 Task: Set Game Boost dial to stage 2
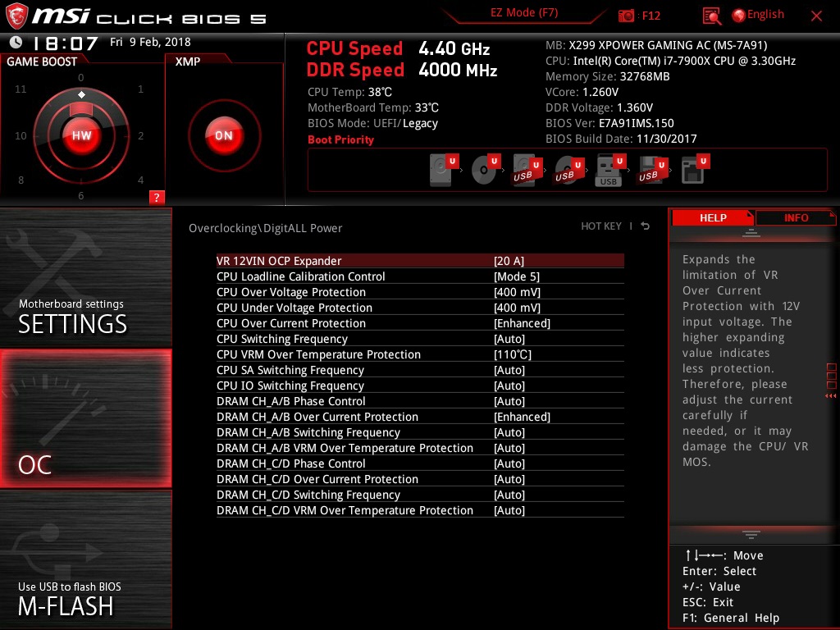coord(140,135)
